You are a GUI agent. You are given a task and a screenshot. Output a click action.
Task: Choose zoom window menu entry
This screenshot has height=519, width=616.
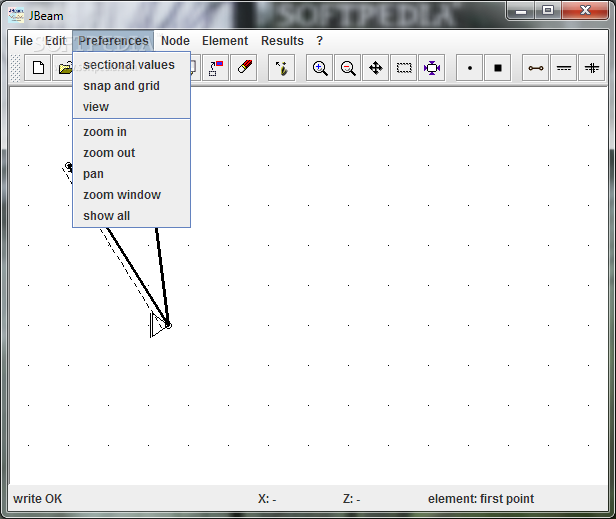tap(132, 195)
